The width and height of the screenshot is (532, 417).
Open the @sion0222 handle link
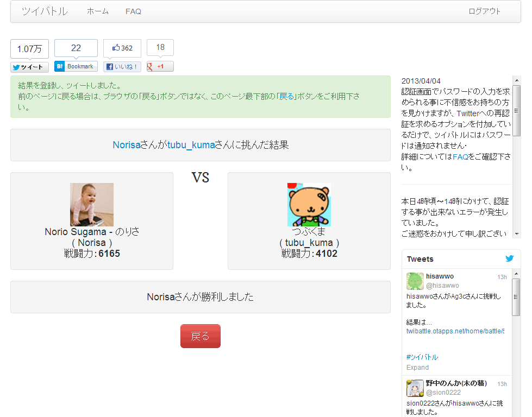point(443,392)
